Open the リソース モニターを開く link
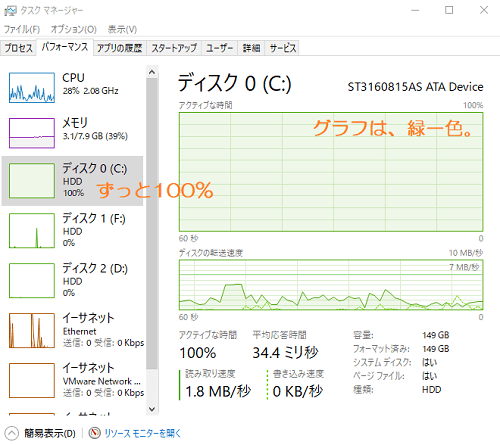 143,433
